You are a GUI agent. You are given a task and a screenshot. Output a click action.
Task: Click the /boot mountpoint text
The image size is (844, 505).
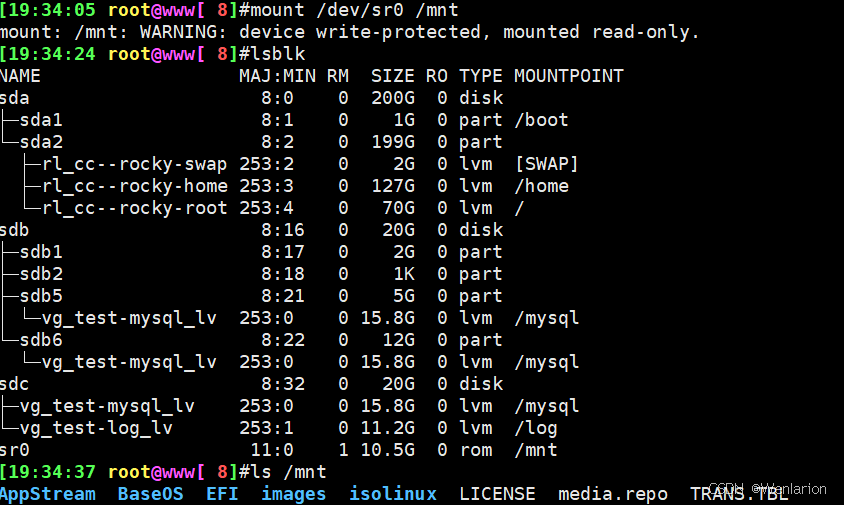541,120
